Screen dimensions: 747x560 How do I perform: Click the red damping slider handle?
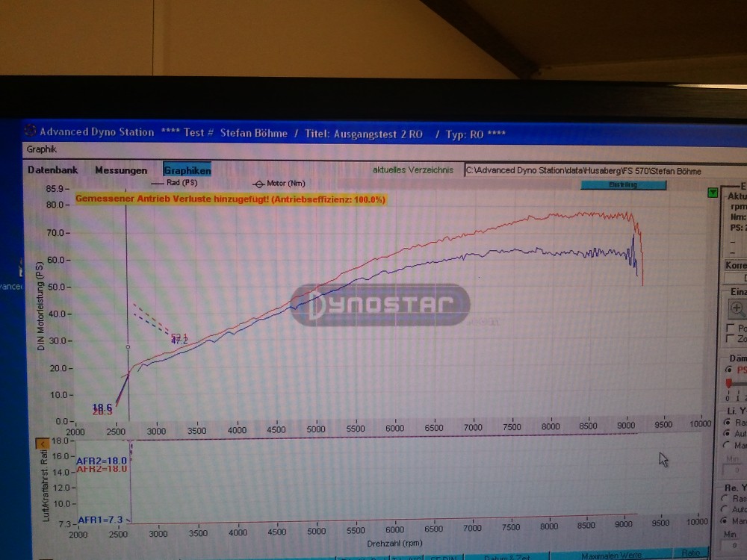point(729,384)
